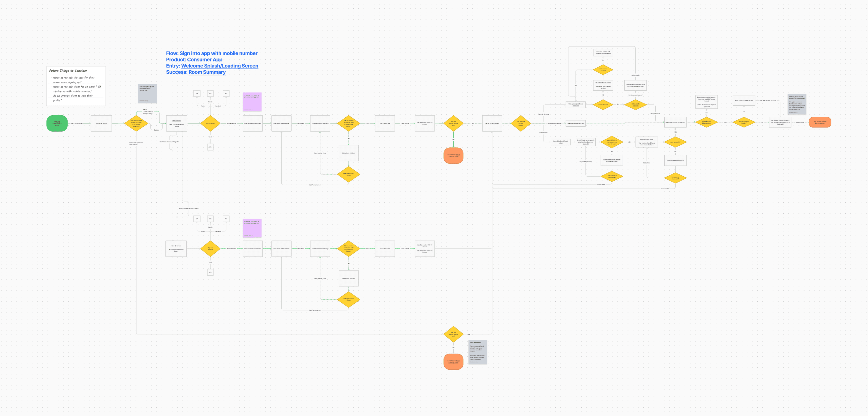The height and width of the screenshot is (416, 868).
Task: Select the 'No Search Results Screen' box
Action: pos(603,85)
